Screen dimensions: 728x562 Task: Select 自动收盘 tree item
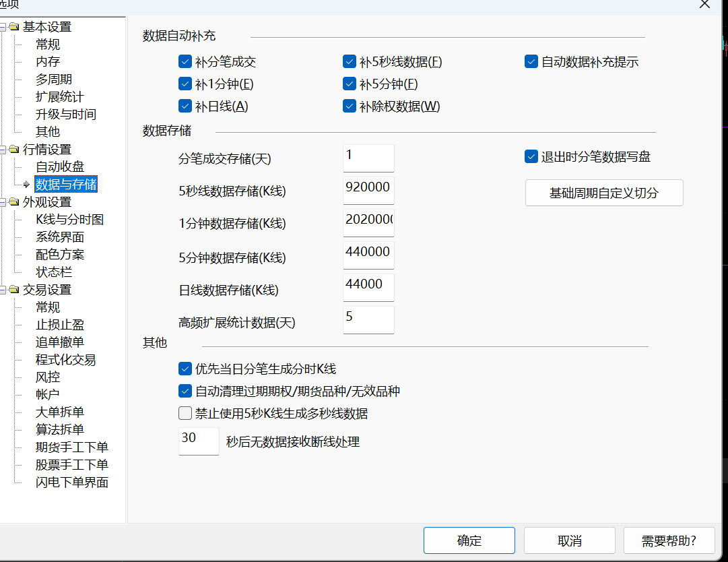click(60, 166)
